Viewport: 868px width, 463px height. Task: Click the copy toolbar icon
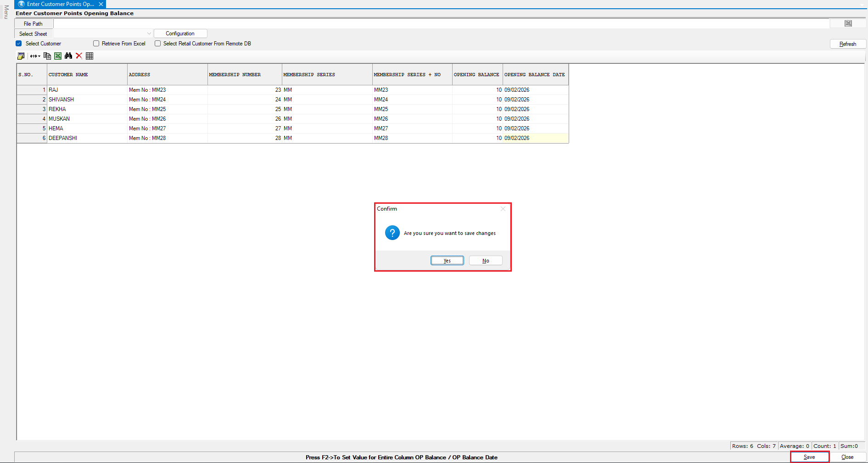click(x=47, y=56)
